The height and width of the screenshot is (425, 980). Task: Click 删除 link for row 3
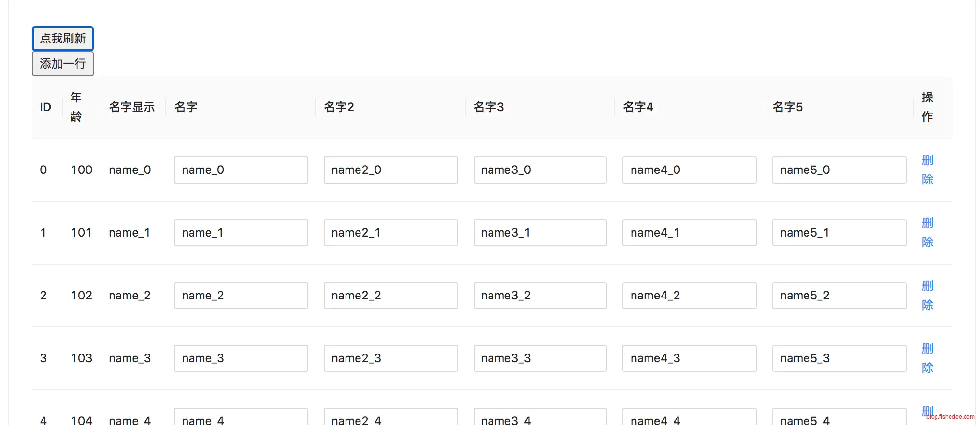(x=927, y=358)
